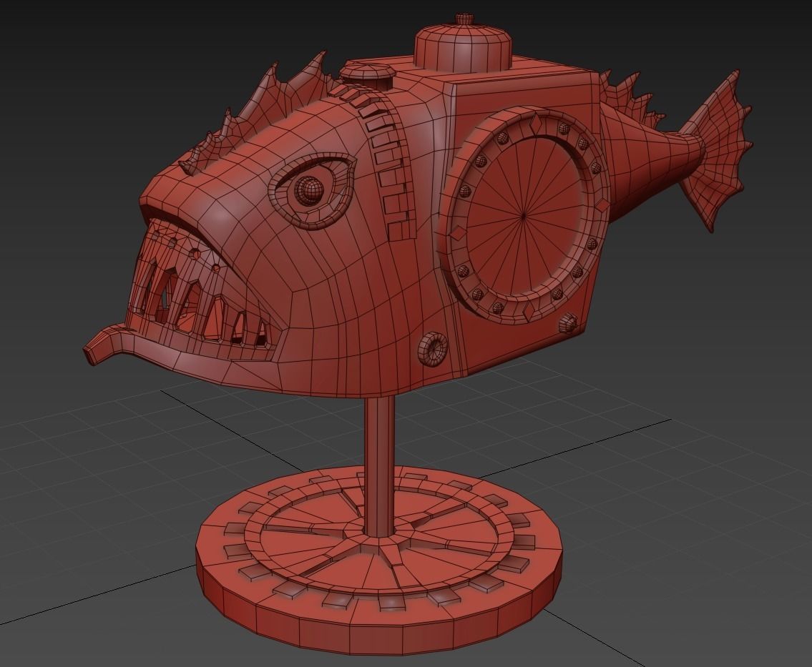Select the circular gear-patterned base

click(x=378, y=562)
